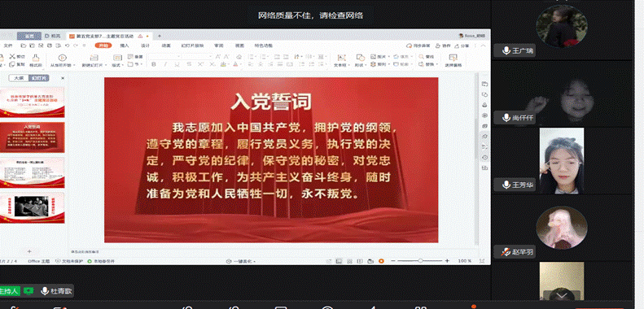Toggle italic formatting button
Viewport: 644px width, 309px height.
(165, 64)
